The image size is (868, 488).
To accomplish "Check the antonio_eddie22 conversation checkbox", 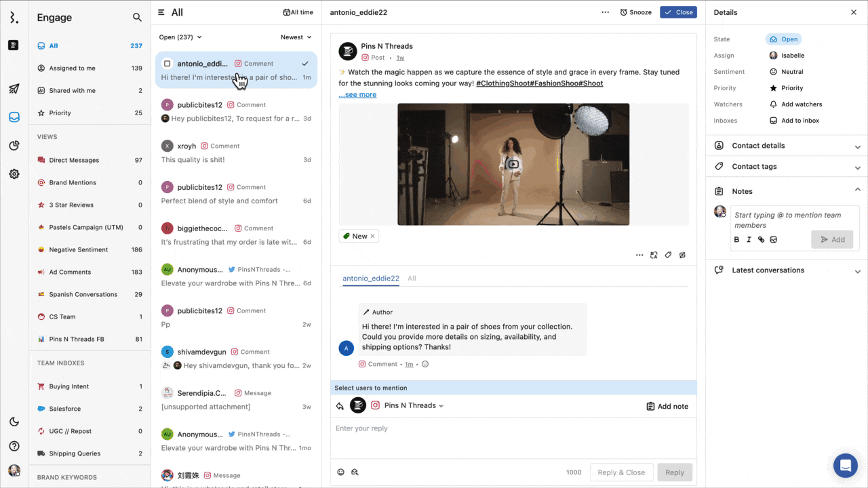I will point(167,62).
